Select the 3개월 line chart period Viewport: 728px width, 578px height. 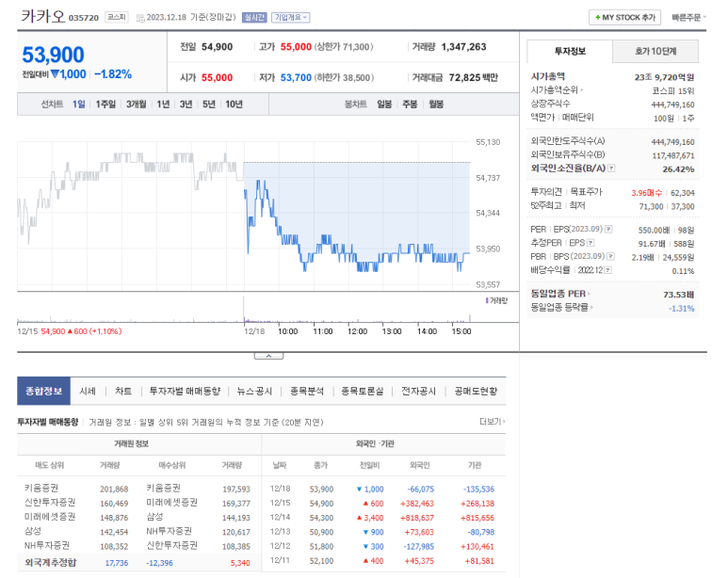click(x=136, y=104)
